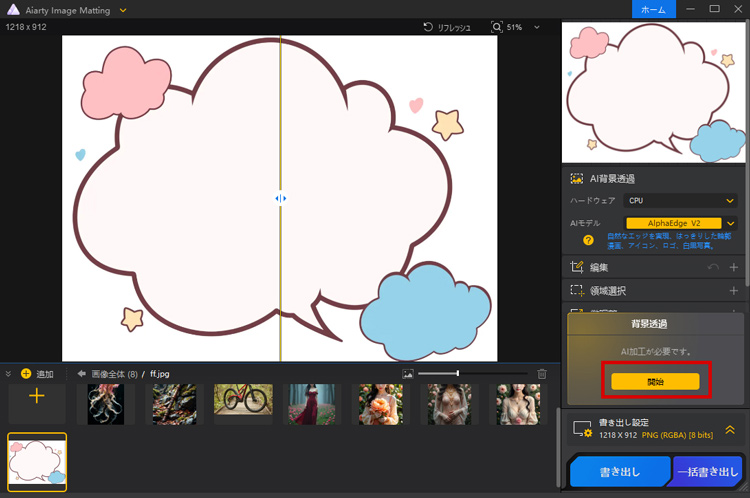This screenshot has width=750, height=498.
Task: Click the yellow 追加 plus icon
Action: pos(26,374)
